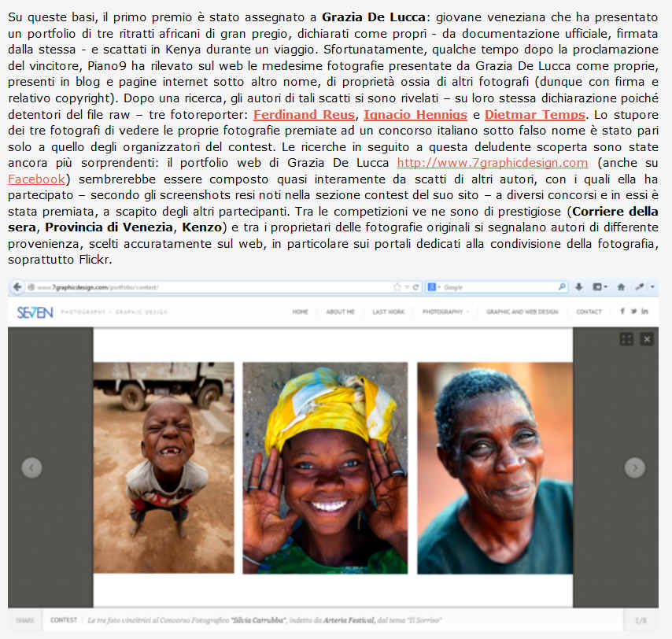
Task: Click the 1/8 image counter
Action: [641, 621]
